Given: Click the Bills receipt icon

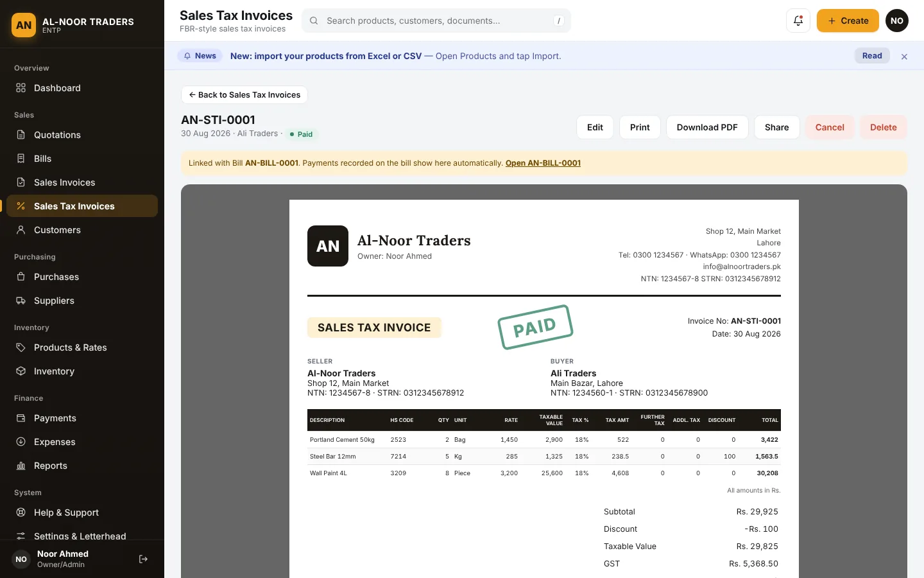Looking at the screenshot, I should click(x=21, y=159).
